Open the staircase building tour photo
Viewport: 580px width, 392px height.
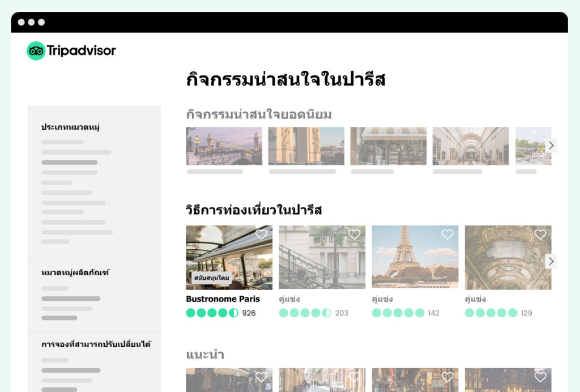pyautogui.click(x=322, y=257)
